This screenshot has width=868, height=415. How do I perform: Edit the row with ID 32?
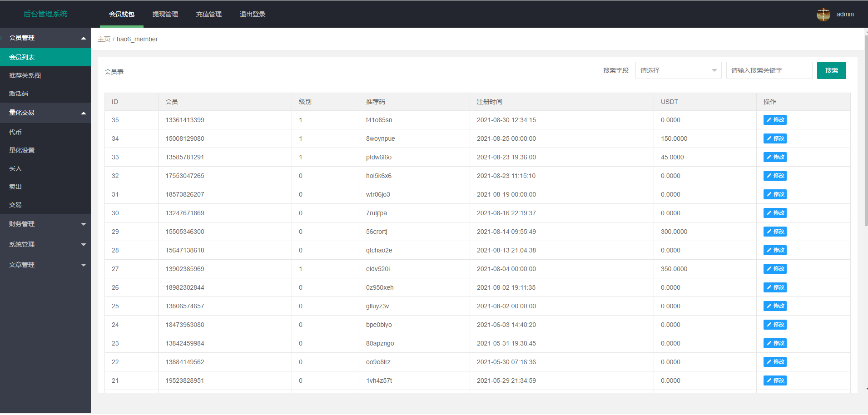pos(774,176)
